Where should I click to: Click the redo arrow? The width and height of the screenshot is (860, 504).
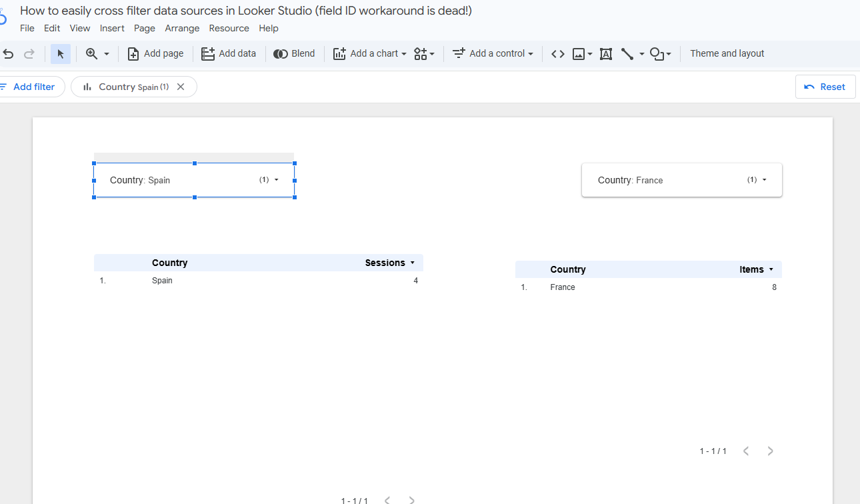(28, 53)
